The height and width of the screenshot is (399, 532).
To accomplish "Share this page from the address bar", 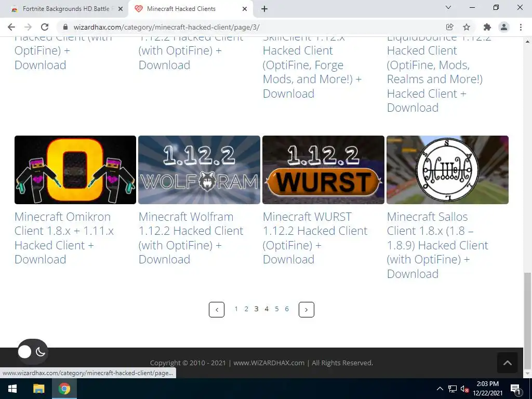I will (x=449, y=27).
